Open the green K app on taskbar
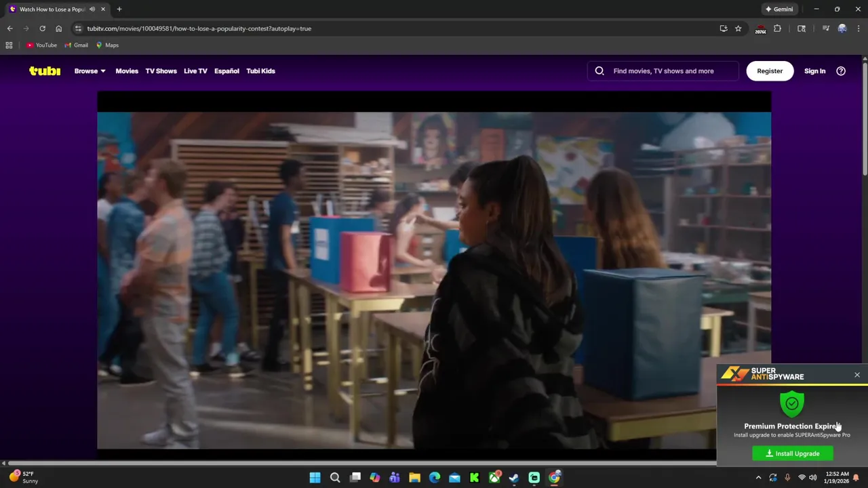Viewport: 868px width, 488px height. tap(475, 477)
